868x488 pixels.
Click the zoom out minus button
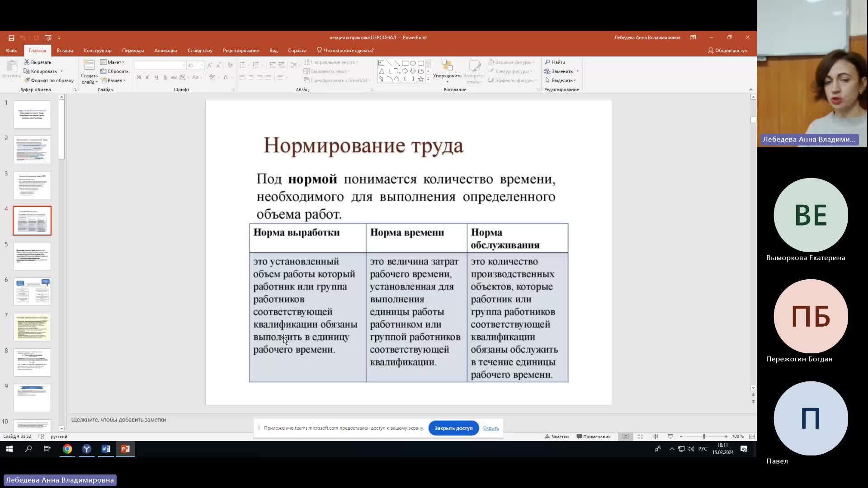pos(681,436)
